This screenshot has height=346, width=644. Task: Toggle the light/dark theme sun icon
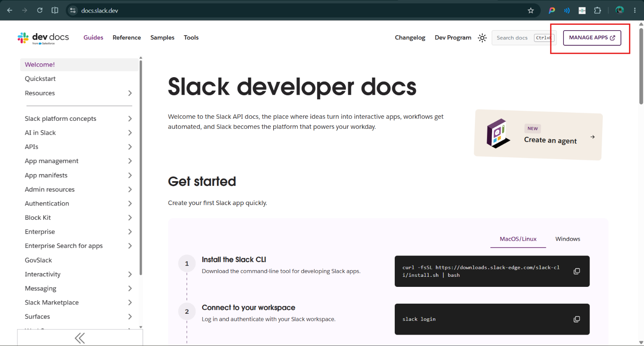pos(482,38)
